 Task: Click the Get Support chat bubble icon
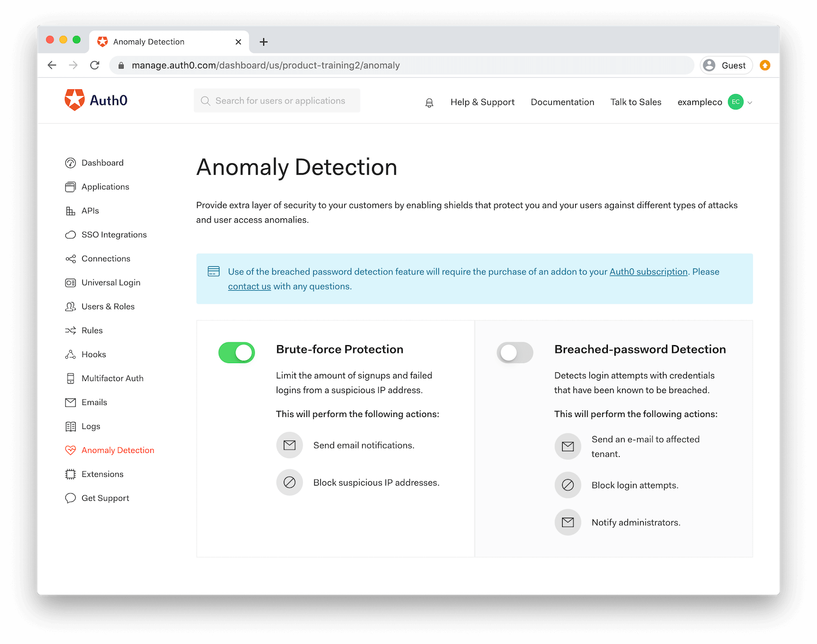click(x=70, y=498)
